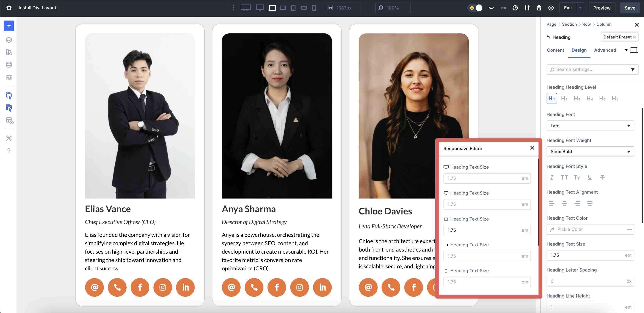Open the editing history panel
The height and width of the screenshot is (313, 644).
pyautogui.click(x=515, y=8)
